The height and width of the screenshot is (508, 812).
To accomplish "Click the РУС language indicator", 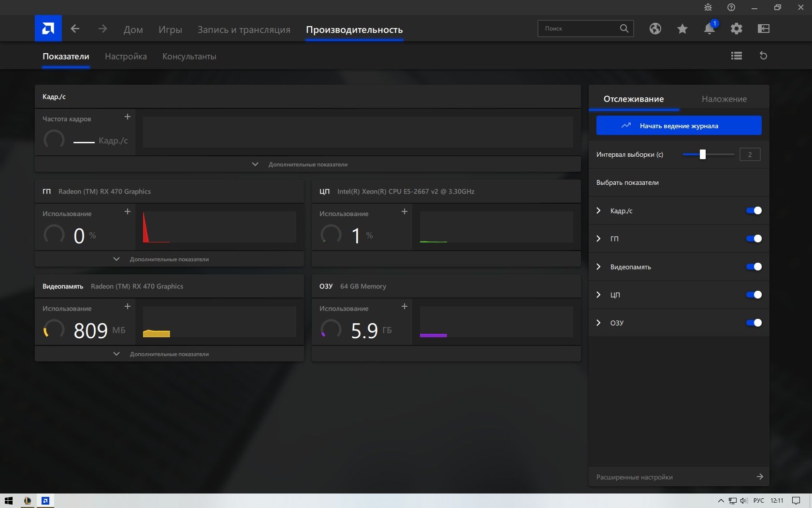I will point(759,501).
